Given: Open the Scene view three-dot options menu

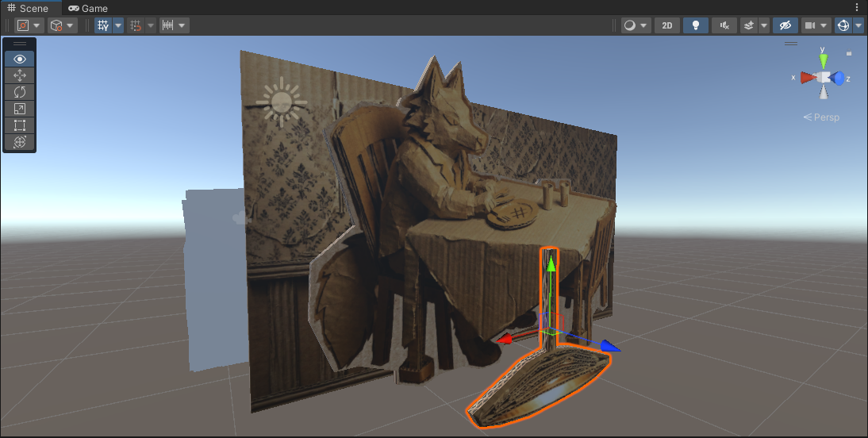Looking at the screenshot, I should tap(857, 8).
